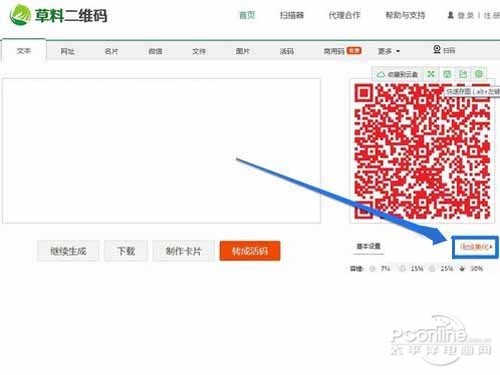The height and width of the screenshot is (375, 500).
Task: Open 扫描器 in the top navigation
Action: (x=292, y=15)
